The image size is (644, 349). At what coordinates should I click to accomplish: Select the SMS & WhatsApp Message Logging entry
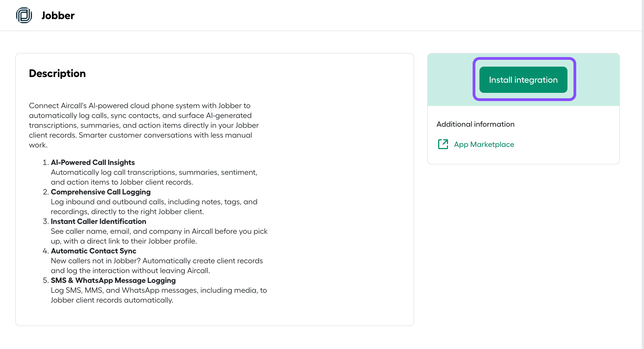(x=113, y=280)
